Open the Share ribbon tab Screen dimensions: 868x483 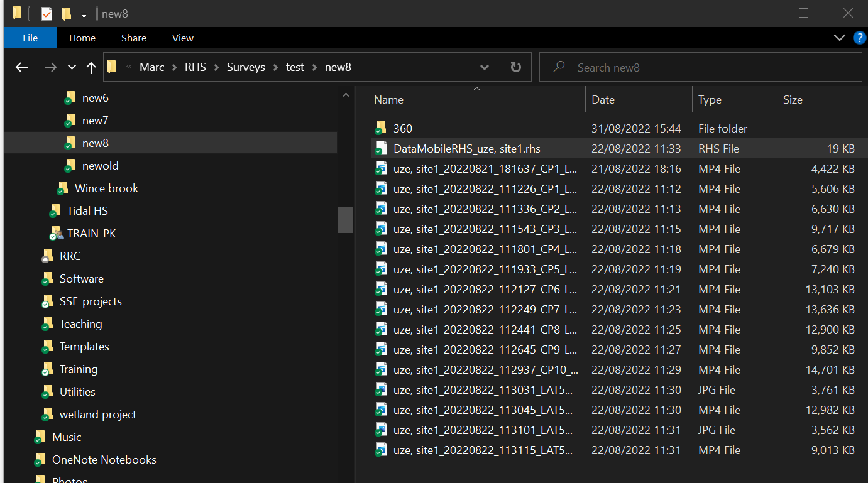click(x=133, y=38)
